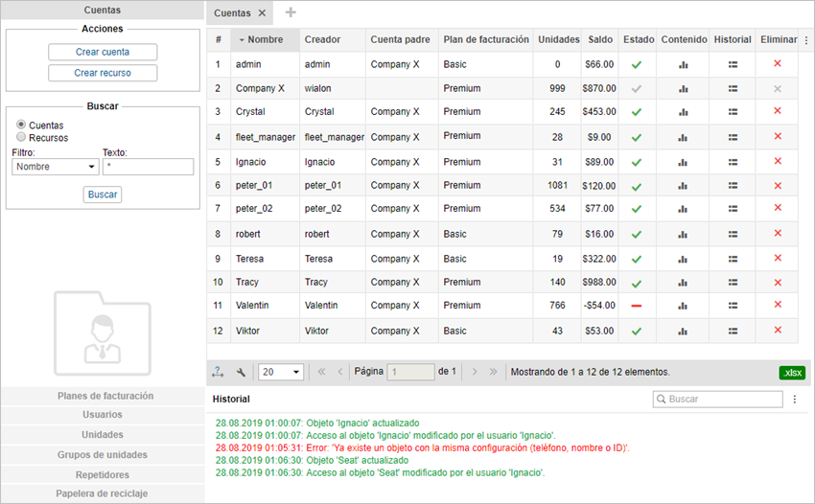
Task: Open Planes de facturación section
Action: pyautogui.click(x=105, y=396)
